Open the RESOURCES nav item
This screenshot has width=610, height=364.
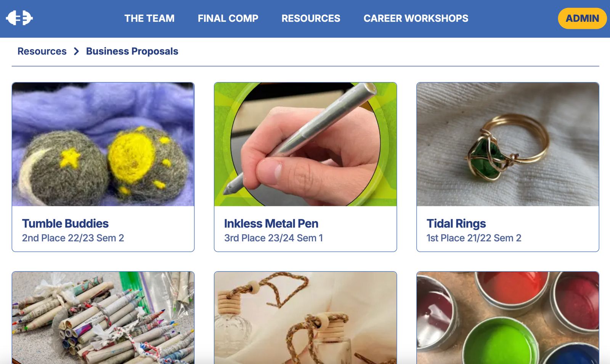tap(311, 18)
